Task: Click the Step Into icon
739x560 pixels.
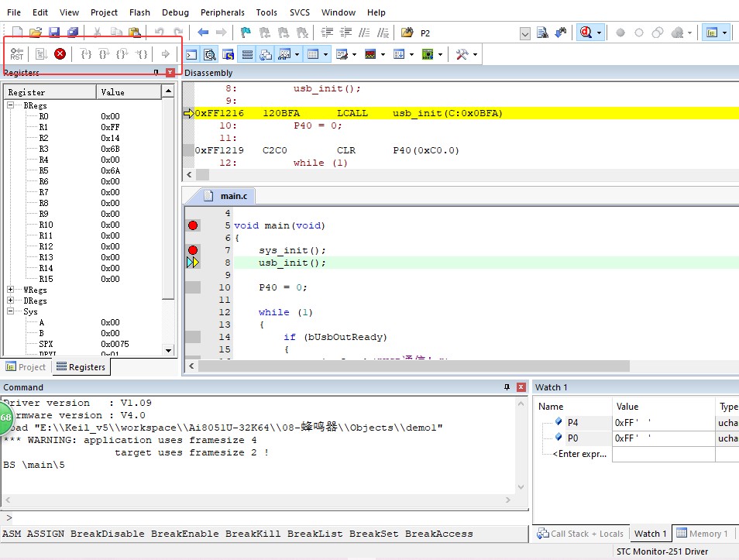Action: click(x=86, y=54)
